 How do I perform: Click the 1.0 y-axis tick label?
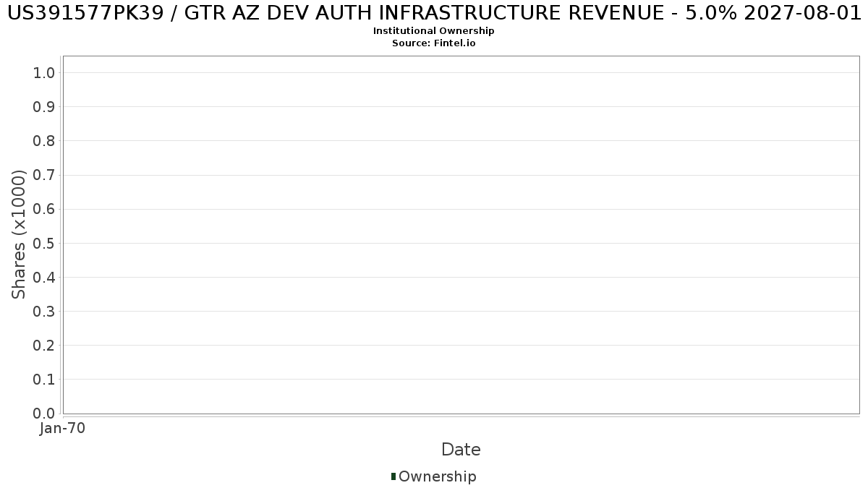point(44,72)
